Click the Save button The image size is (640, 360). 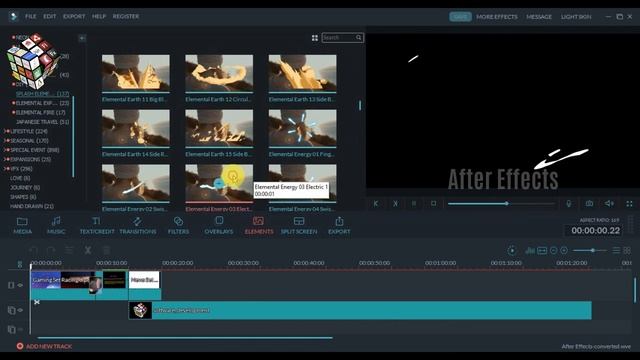pos(460,16)
